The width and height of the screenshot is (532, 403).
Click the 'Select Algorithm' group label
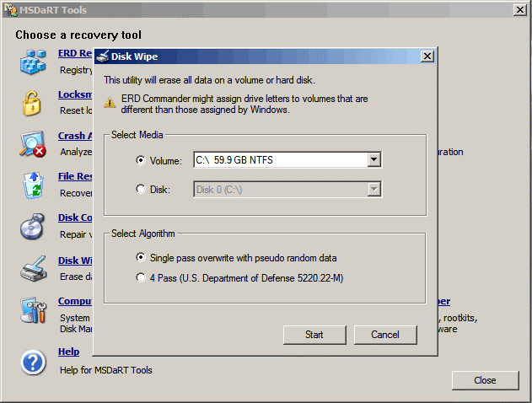[143, 234]
